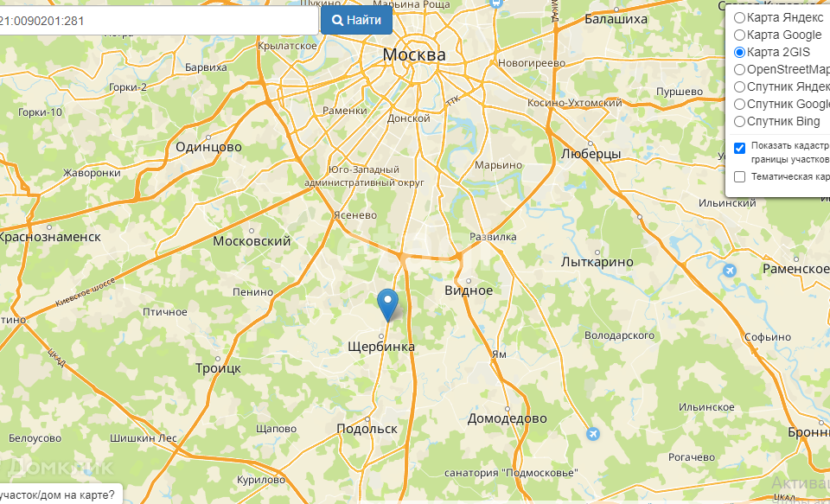The height and width of the screenshot is (504, 830).
Task: Focus the cadastral number search field
Action: tap(157, 21)
